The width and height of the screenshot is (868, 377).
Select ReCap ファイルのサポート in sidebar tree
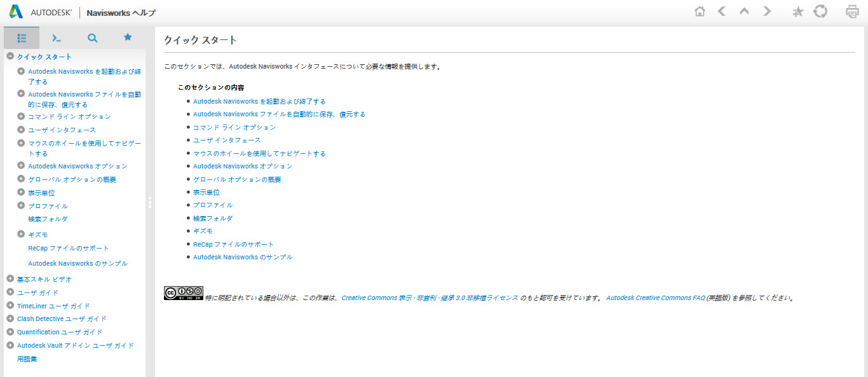click(x=69, y=248)
